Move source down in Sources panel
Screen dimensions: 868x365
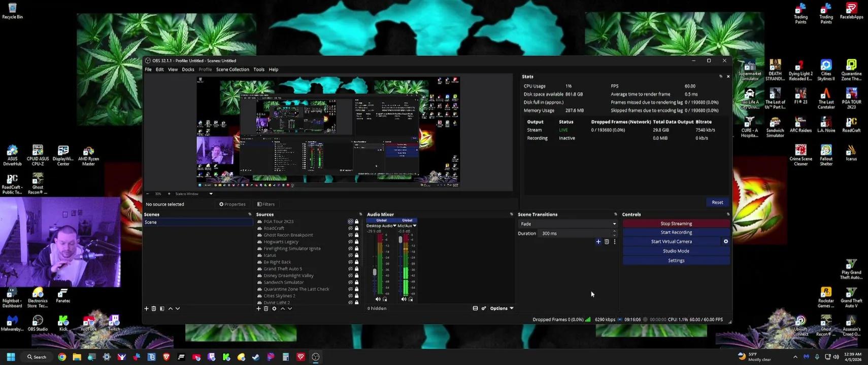(x=290, y=308)
